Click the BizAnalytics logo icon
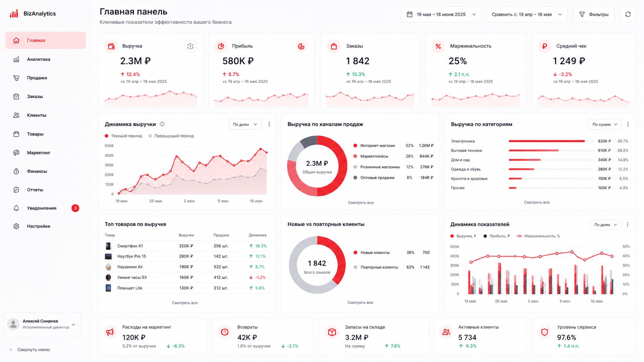Image resolution: width=644 pixels, height=362 pixels. tap(14, 14)
